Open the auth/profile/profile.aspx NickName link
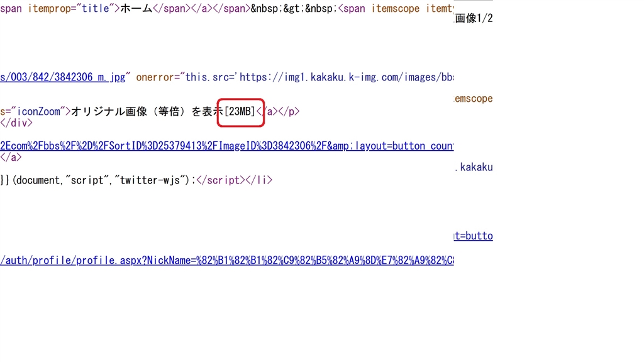The width and height of the screenshot is (644, 362). point(226,261)
